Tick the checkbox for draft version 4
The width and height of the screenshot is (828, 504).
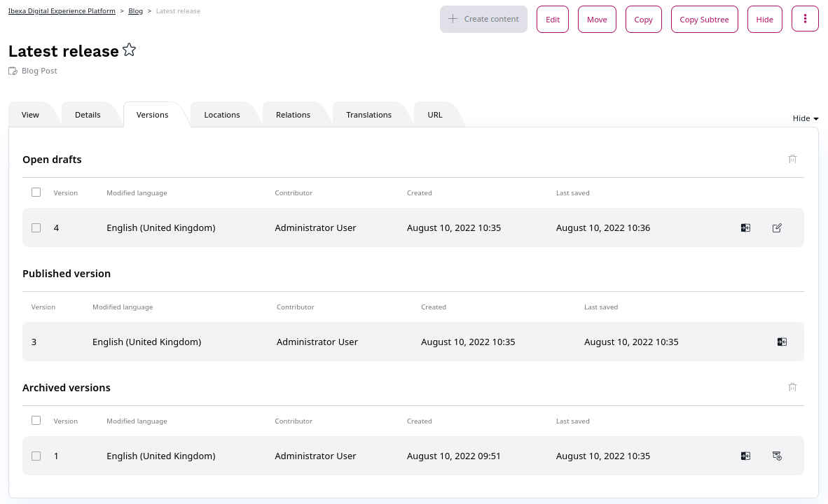click(x=36, y=227)
